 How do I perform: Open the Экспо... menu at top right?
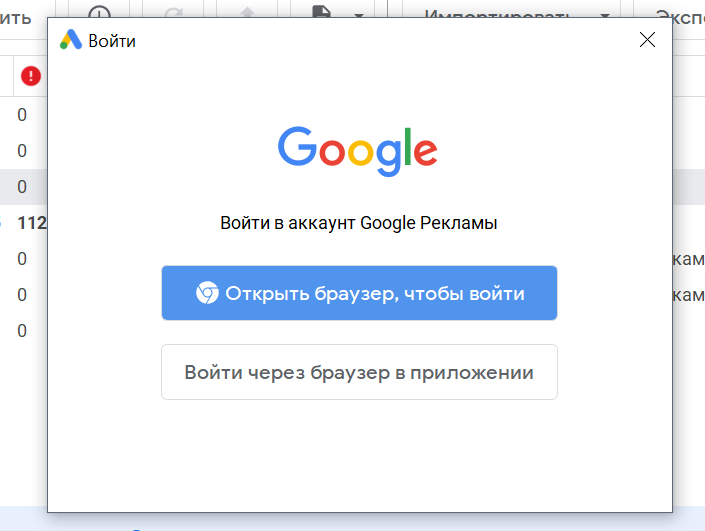pos(679,14)
